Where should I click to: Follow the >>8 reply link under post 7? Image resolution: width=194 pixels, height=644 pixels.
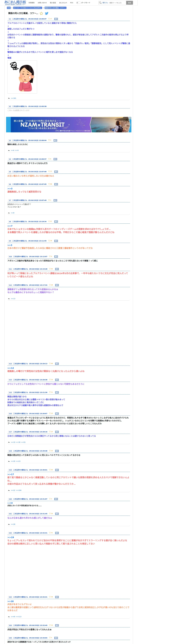point(12,213)
